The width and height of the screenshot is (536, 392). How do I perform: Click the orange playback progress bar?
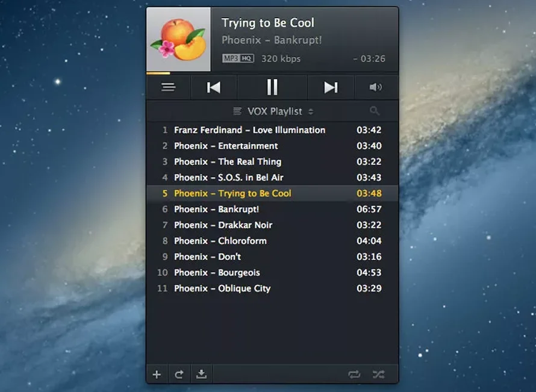click(158, 73)
